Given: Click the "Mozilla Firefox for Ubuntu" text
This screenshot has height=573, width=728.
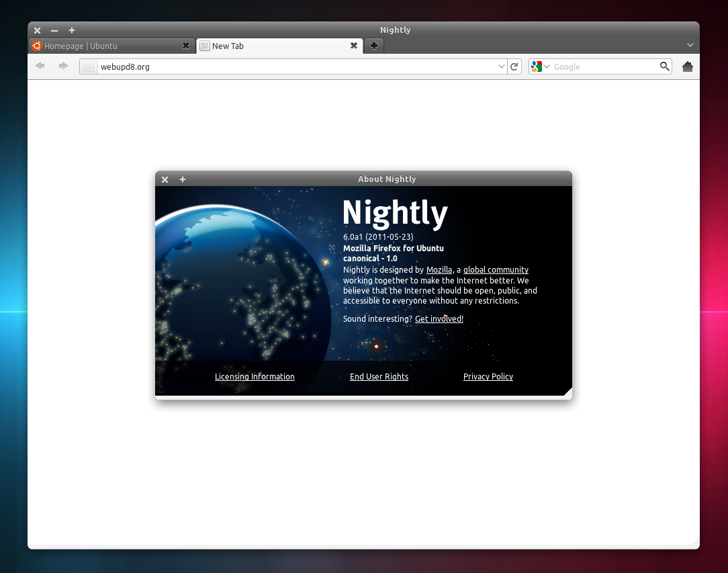Looking at the screenshot, I should pos(394,248).
